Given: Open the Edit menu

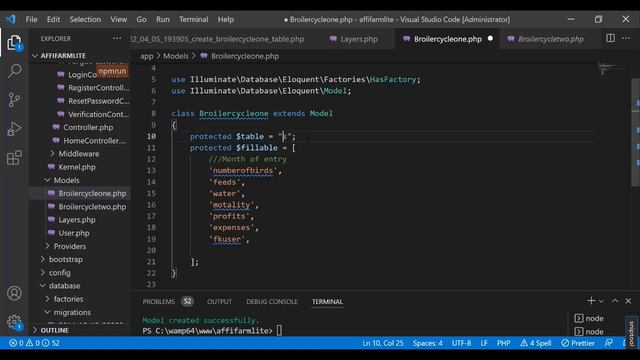Looking at the screenshot, I should [x=53, y=19].
